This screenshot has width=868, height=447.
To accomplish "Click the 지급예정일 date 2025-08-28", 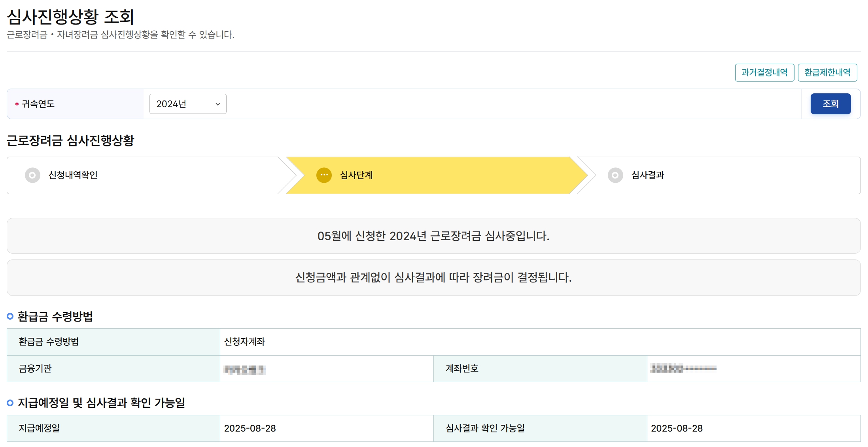I will click(x=250, y=428).
